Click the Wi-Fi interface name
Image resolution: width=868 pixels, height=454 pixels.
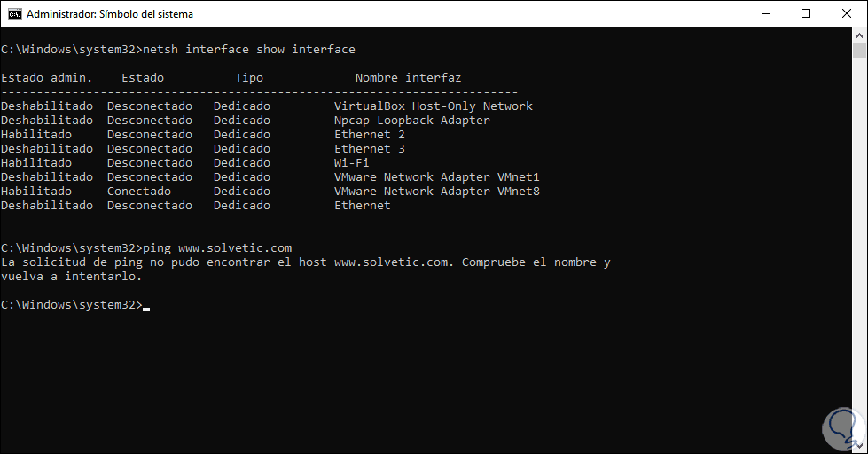(x=351, y=163)
